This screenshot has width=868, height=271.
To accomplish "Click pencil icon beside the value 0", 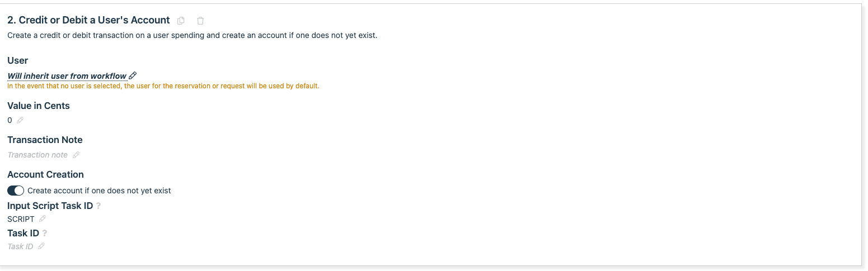I will 20,120.
